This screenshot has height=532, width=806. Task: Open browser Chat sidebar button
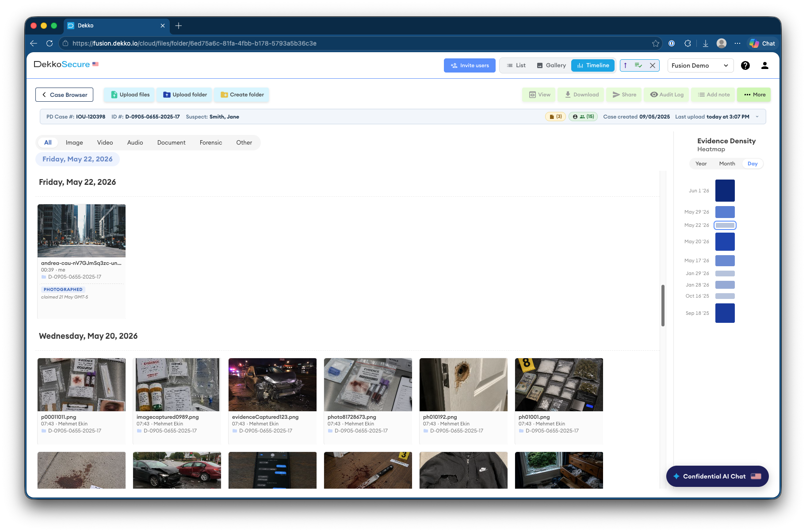click(762, 43)
